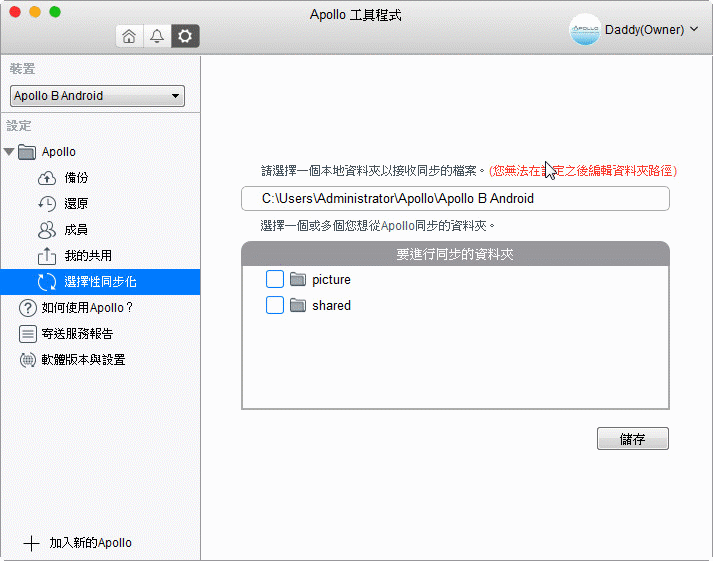The width and height of the screenshot is (713, 561).
Task: Click the 要進行同步的資料夾 list header
Action: click(455, 254)
